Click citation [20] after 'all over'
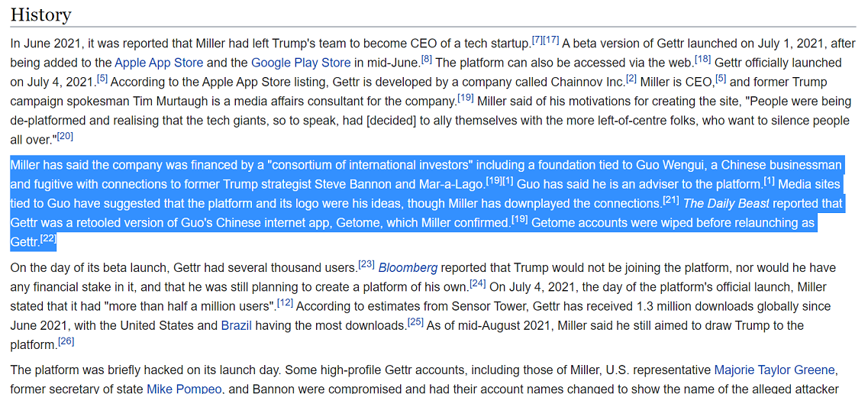This screenshot has width=868, height=394. tap(66, 136)
